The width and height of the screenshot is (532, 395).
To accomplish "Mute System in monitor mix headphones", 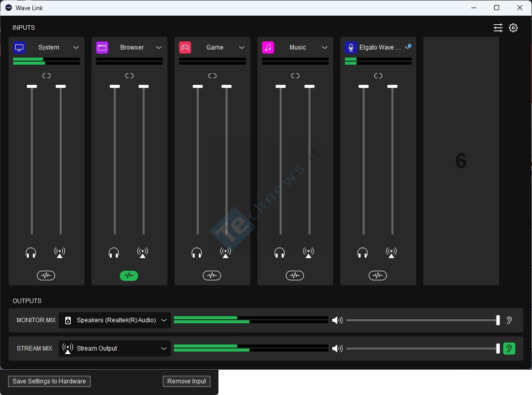I will pyautogui.click(x=31, y=253).
